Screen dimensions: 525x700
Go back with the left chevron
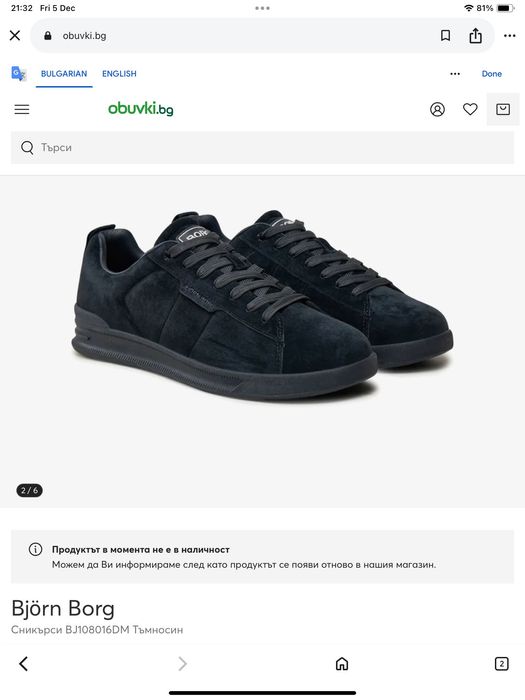[x=24, y=664]
